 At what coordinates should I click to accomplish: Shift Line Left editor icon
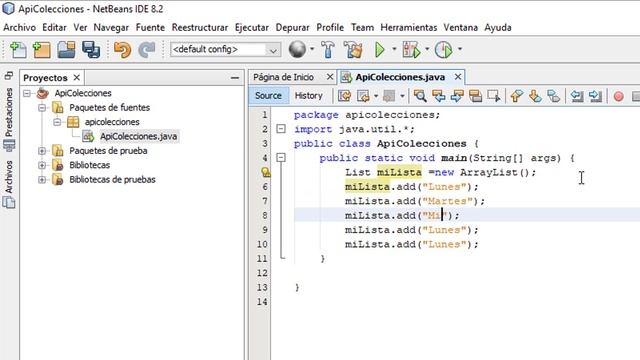(577, 96)
